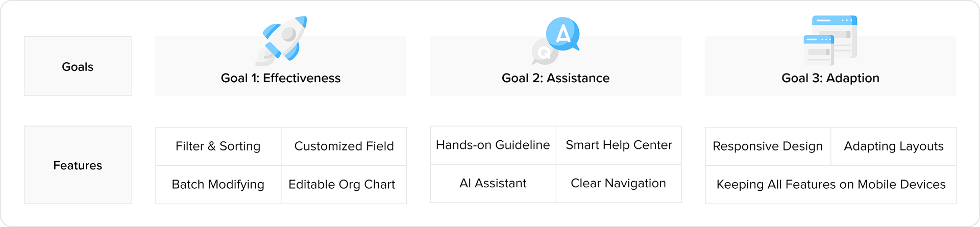Click the overlapping browser windows icon
This screenshot has height=227, width=980.
(830, 41)
